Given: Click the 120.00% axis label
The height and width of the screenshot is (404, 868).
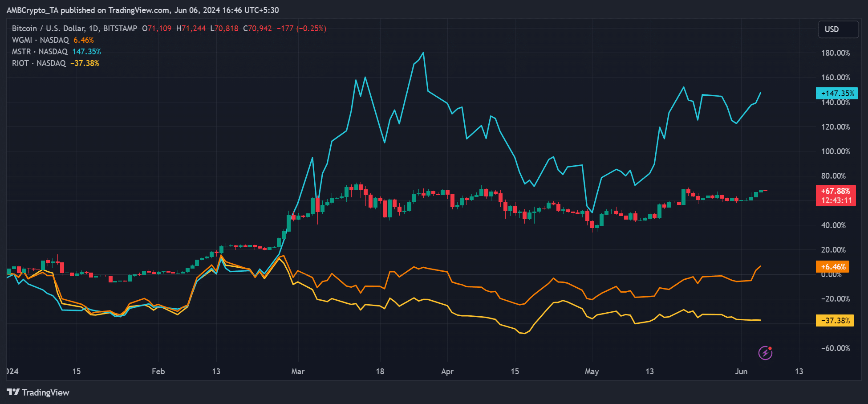Looking at the screenshot, I should point(836,127).
